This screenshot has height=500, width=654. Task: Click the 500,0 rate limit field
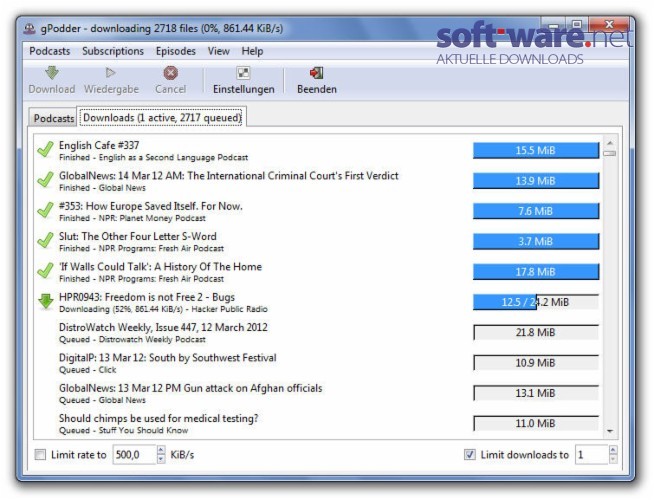pyautogui.click(x=135, y=455)
